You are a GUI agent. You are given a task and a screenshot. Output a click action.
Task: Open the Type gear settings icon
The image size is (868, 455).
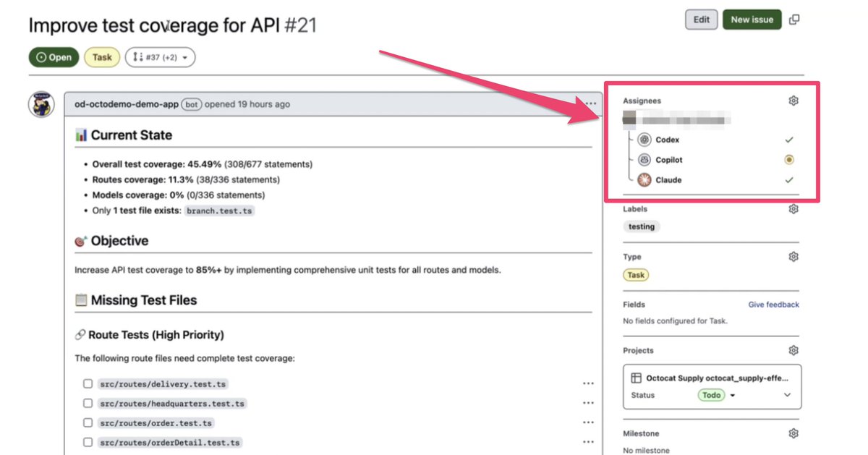[x=793, y=257]
